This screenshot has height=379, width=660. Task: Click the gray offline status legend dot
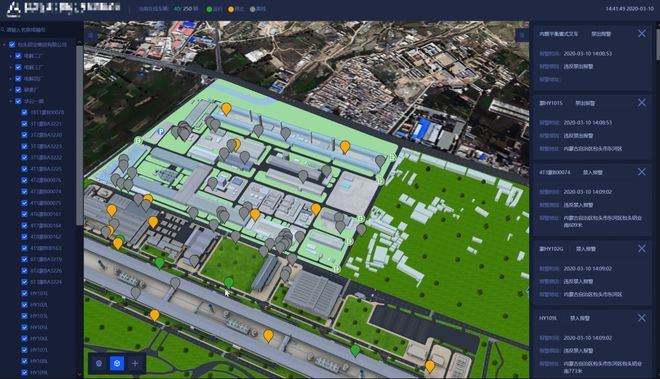(x=253, y=9)
